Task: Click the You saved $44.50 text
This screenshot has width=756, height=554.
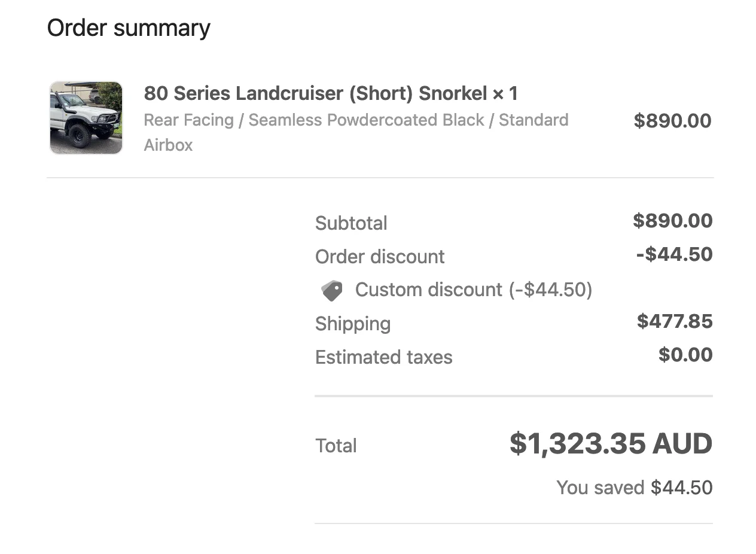Action: (x=635, y=488)
